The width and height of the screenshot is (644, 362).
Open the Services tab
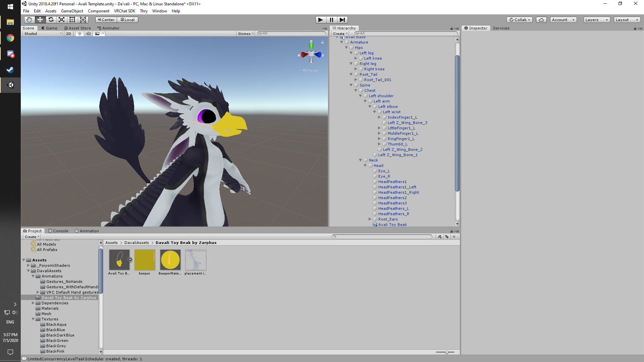pyautogui.click(x=501, y=28)
